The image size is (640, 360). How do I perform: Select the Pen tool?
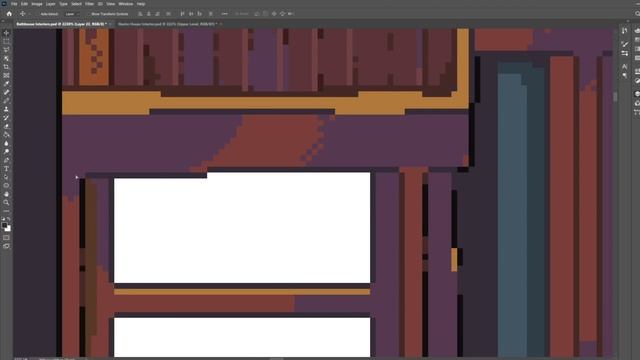click(6, 160)
